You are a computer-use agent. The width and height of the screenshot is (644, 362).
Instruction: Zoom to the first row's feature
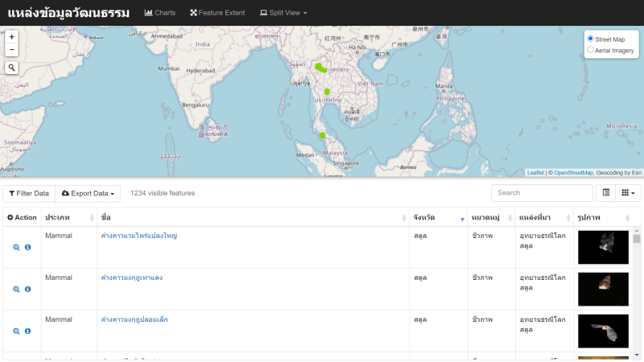[16, 248]
